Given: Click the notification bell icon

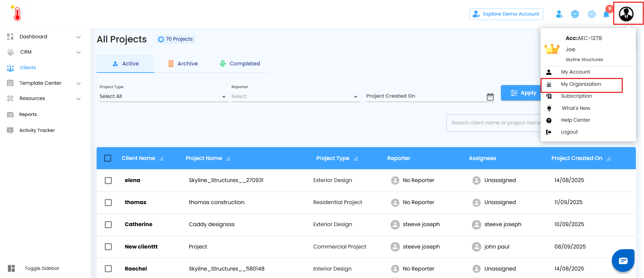Looking at the screenshot, I should (x=606, y=14).
